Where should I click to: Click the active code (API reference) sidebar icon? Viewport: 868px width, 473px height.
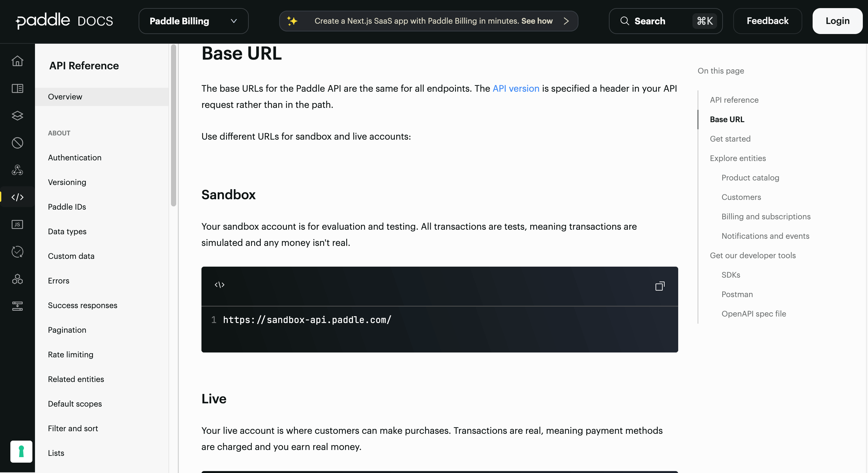[17, 197]
